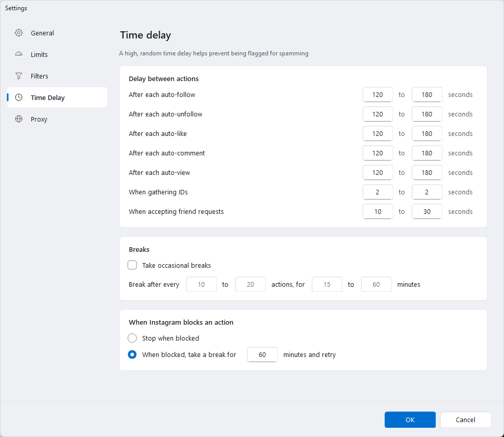The width and height of the screenshot is (504, 437).
Task: Click break after minimum actions field
Action: coord(201,284)
